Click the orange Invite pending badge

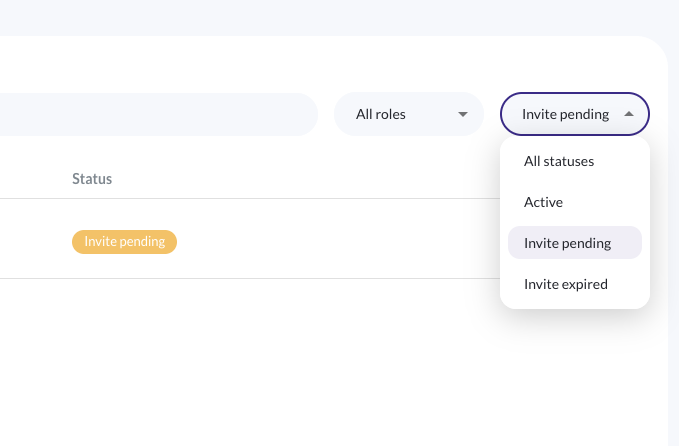pyautogui.click(x=124, y=241)
